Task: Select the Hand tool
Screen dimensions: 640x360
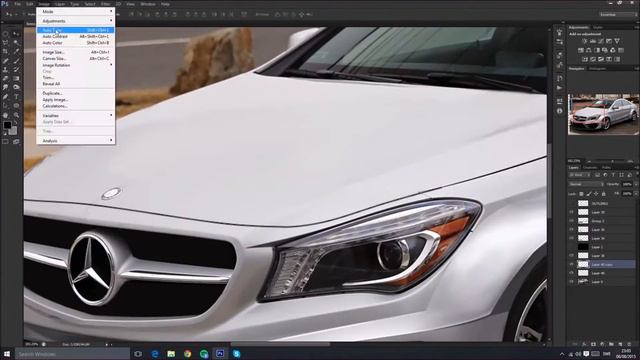Action: [6, 115]
